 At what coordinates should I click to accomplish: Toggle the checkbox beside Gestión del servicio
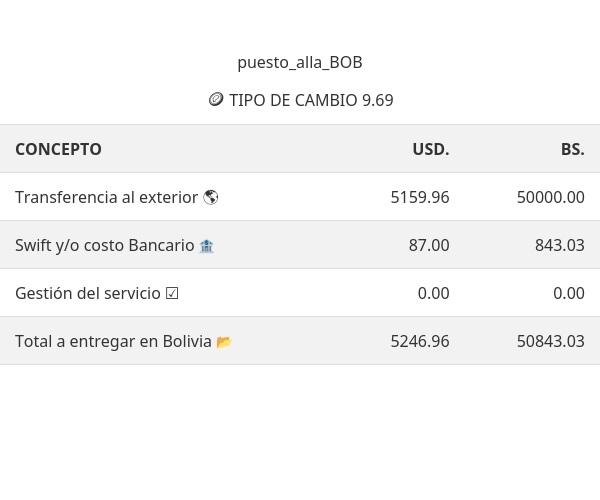coord(172,293)
